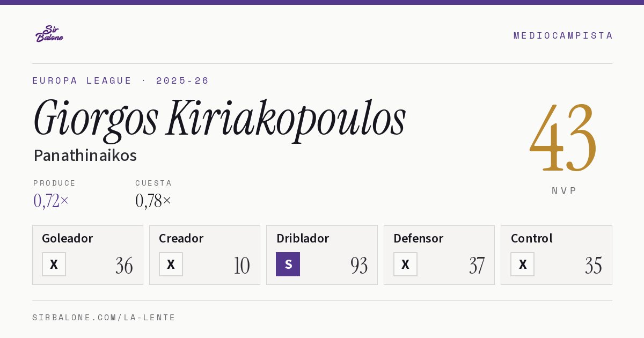Click the Goleador score 36

[x=124, y=266]
